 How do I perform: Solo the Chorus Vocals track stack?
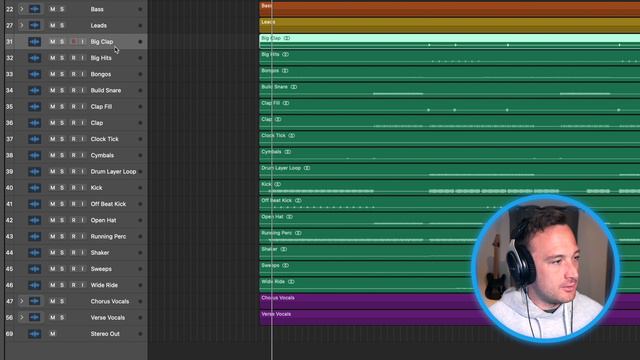pos(62,301)
